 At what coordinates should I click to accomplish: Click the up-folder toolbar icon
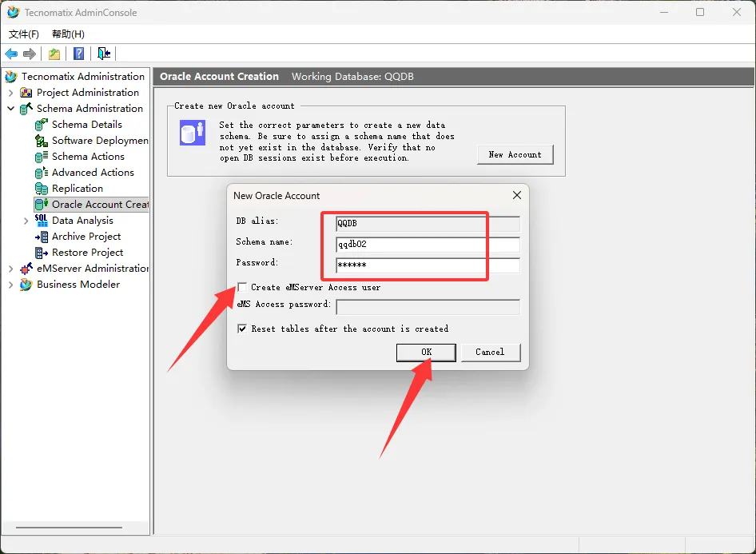coord(54,54)
